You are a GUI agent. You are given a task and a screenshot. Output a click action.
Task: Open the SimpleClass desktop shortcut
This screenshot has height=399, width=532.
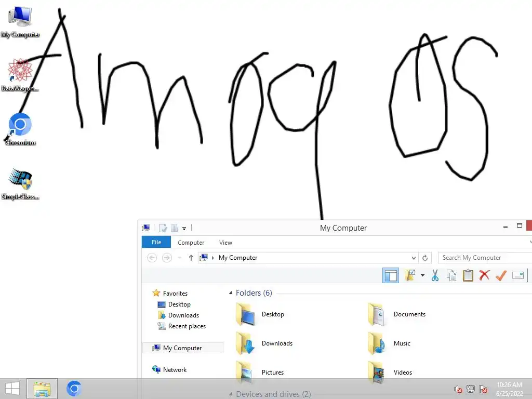coord(20,183)
